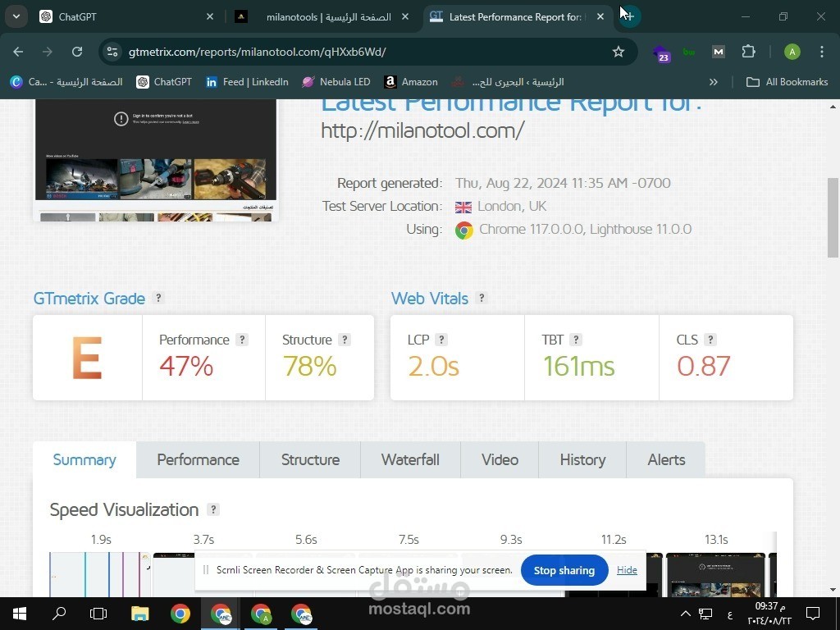Click the 47% performance score
The height and width of the screenshot is (630, 840).
pos(186,367)
